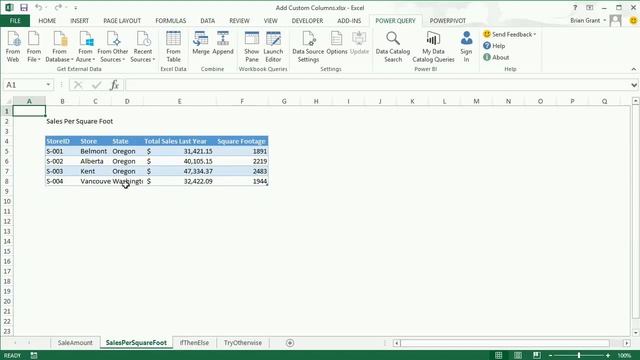
Task: Click Show Pane icon
Action: coord(251,47)
